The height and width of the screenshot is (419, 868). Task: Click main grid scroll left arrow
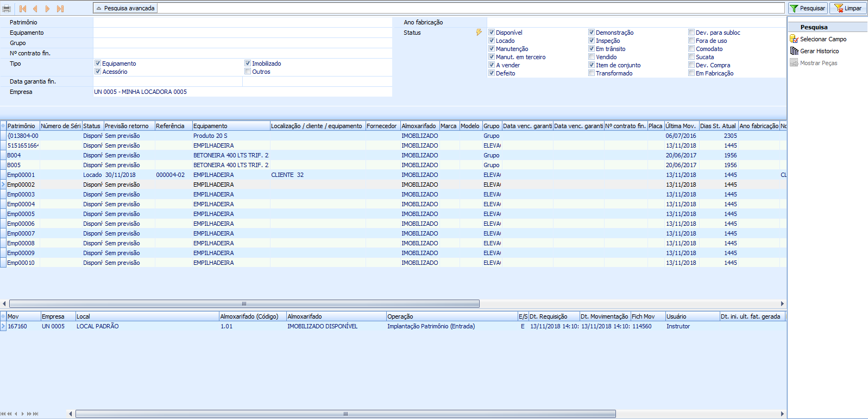(4, 303)
